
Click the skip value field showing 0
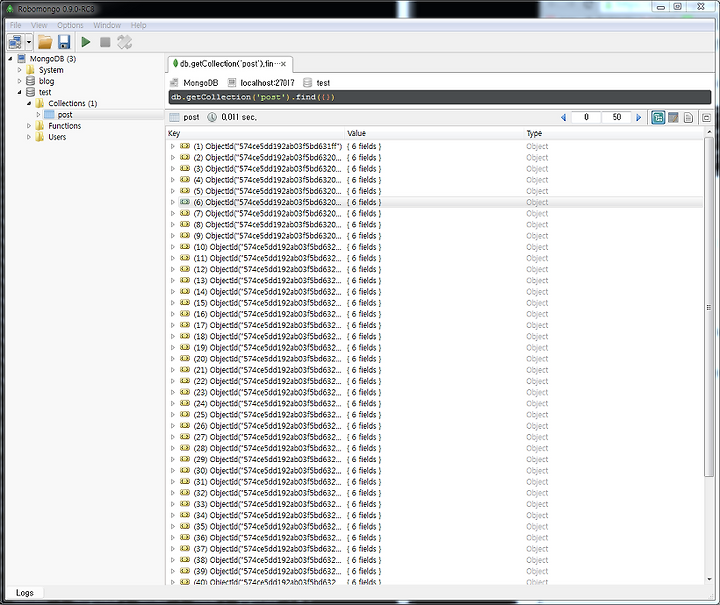pos(586,117)
